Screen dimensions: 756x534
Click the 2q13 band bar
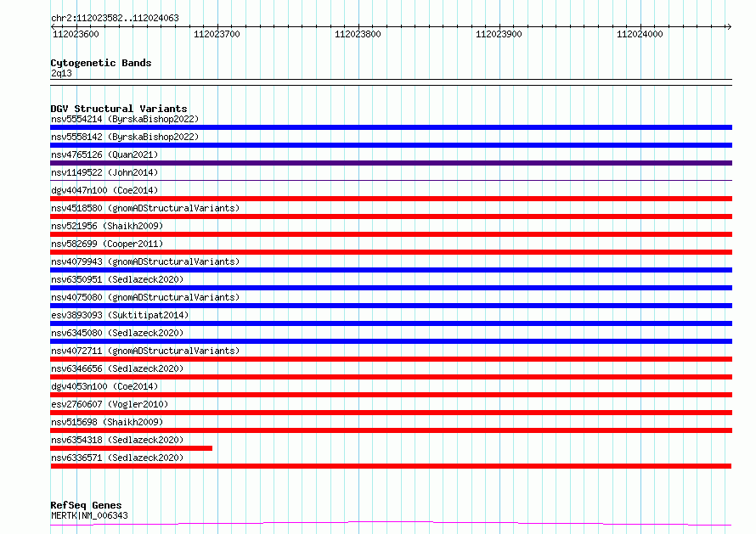[x=391, y=82]
